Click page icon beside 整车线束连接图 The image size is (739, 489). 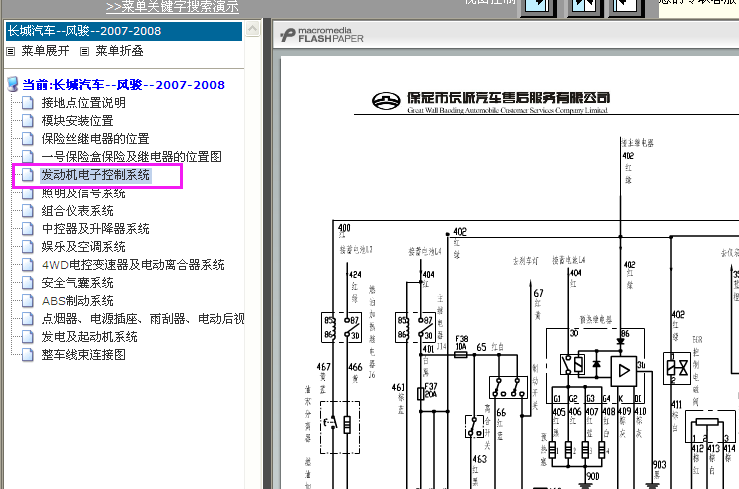point(28,355)
